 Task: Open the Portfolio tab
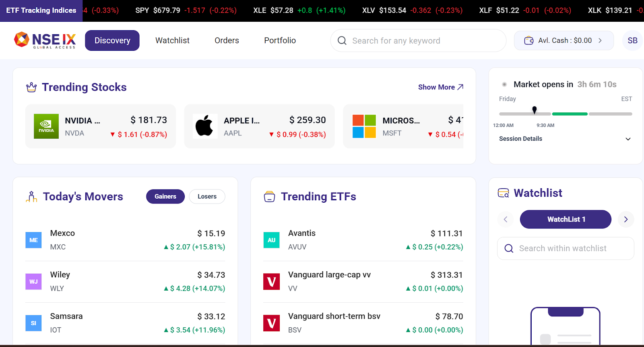pyautogui.click(x=280, y=41)
